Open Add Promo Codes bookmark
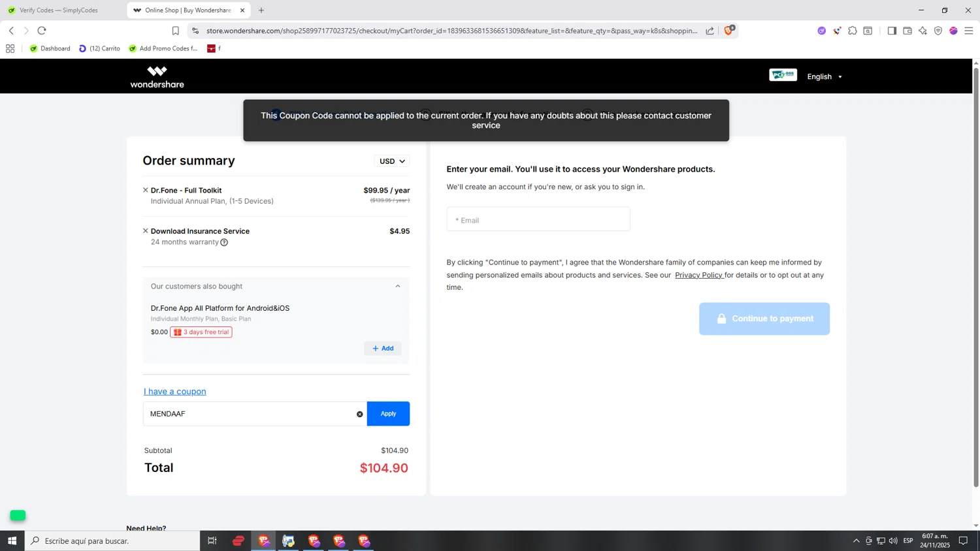This screenshot has width=980, height=551. 163,48
